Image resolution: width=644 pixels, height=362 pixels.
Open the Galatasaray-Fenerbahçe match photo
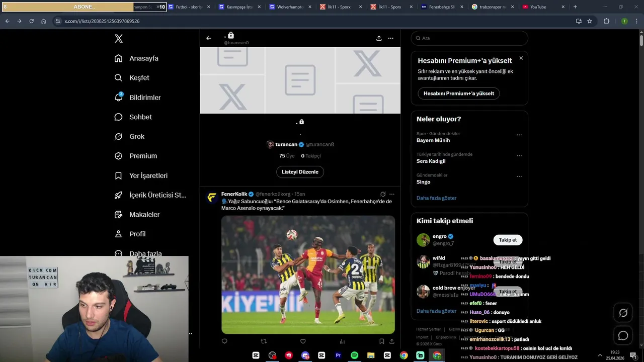(308, 275)
